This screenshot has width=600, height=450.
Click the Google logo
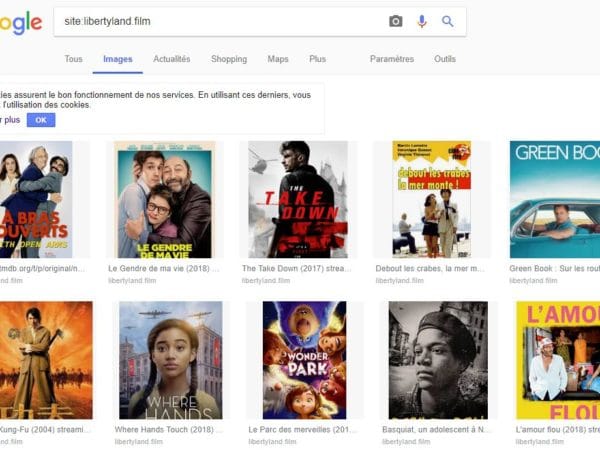point(21,23)
